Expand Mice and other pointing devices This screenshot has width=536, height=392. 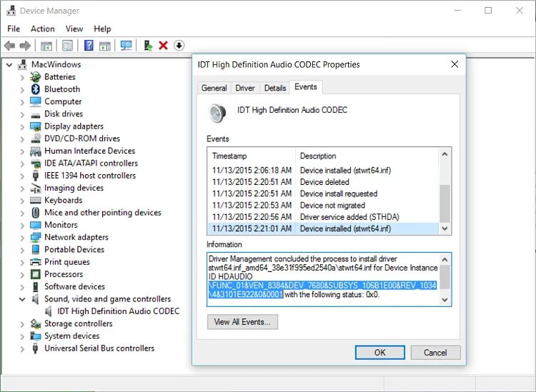(22, 213)
